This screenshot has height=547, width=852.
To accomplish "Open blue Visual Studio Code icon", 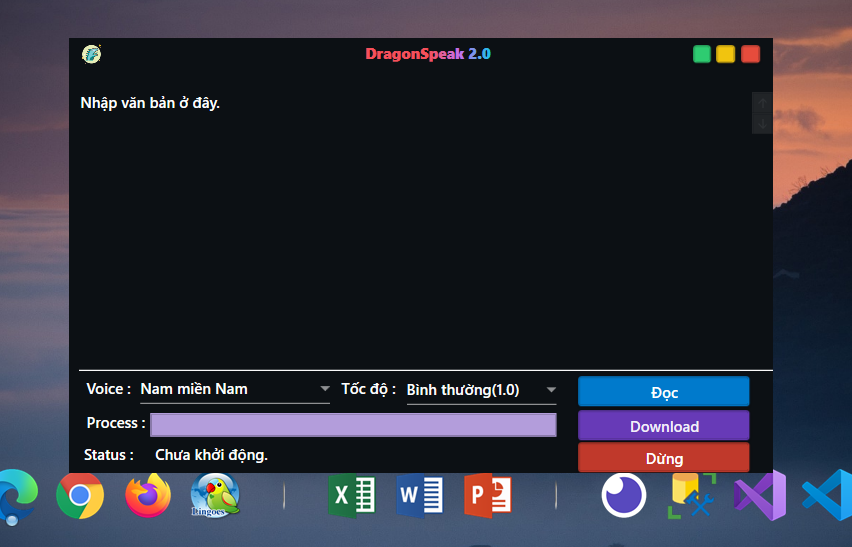I will [x=828, y=495].
